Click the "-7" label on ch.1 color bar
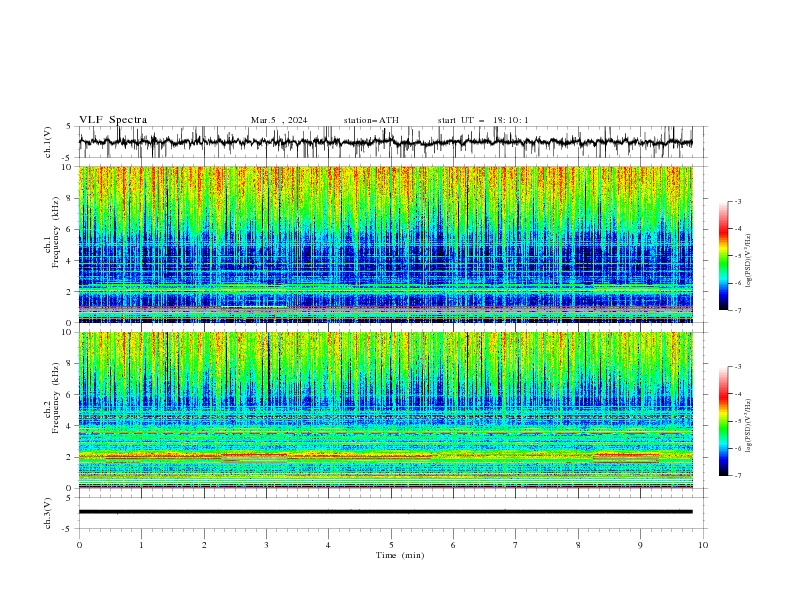 [738, 310]
